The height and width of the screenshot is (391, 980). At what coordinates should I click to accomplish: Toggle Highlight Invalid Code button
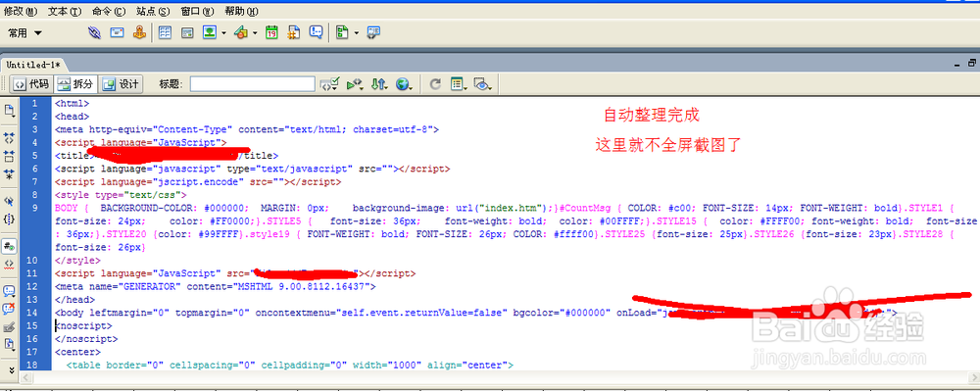[10, 264]
